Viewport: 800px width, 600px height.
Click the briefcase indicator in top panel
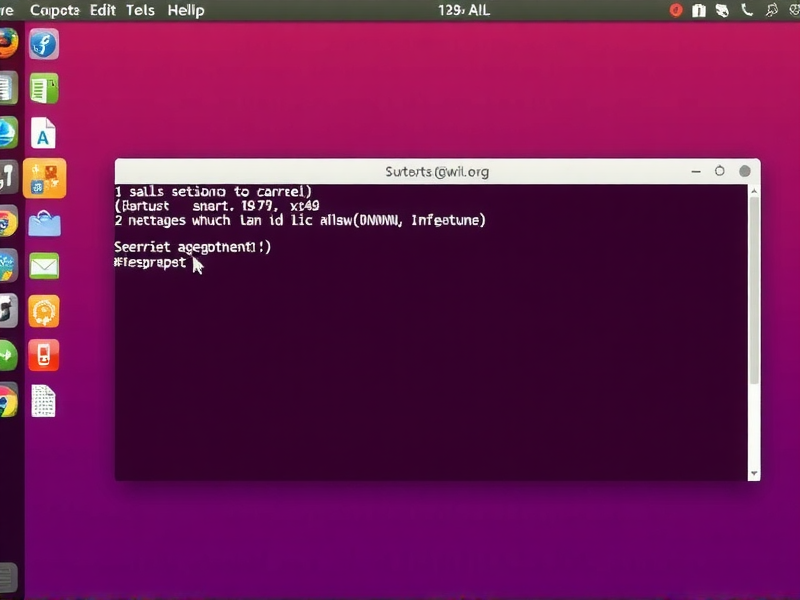pyautogui.click(x=700, y=10)
